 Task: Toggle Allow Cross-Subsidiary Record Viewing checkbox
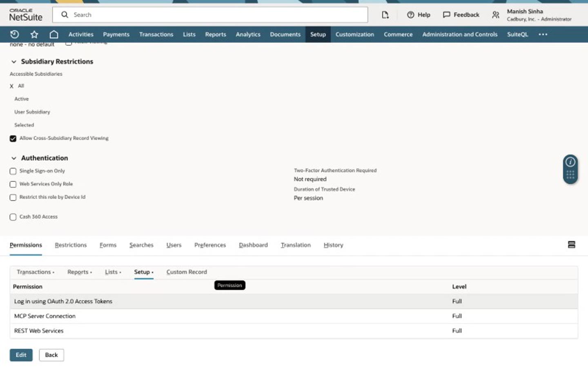(13, 138)
